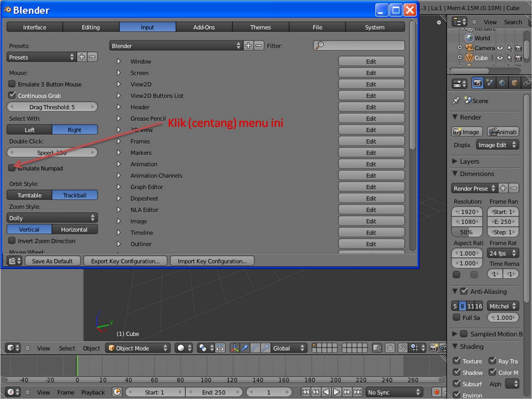Toggle the Anti-Aliasing checkbox
532x399 pixels.
[464, 291]
